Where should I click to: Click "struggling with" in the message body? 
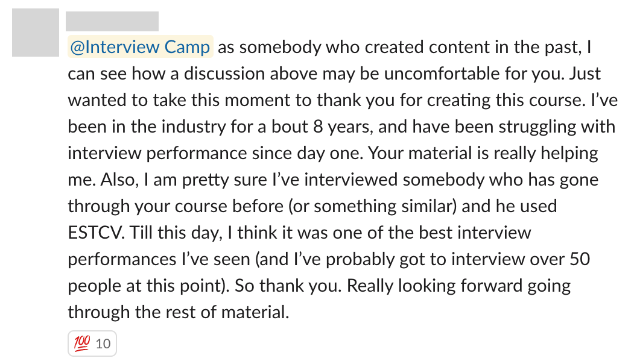point(557,127)
